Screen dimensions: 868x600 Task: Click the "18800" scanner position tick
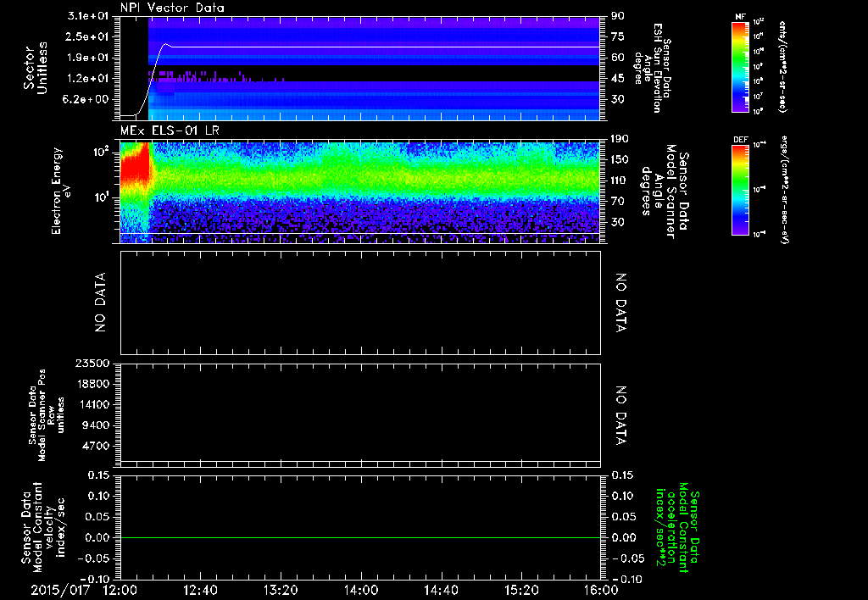(x=95, y=384)
